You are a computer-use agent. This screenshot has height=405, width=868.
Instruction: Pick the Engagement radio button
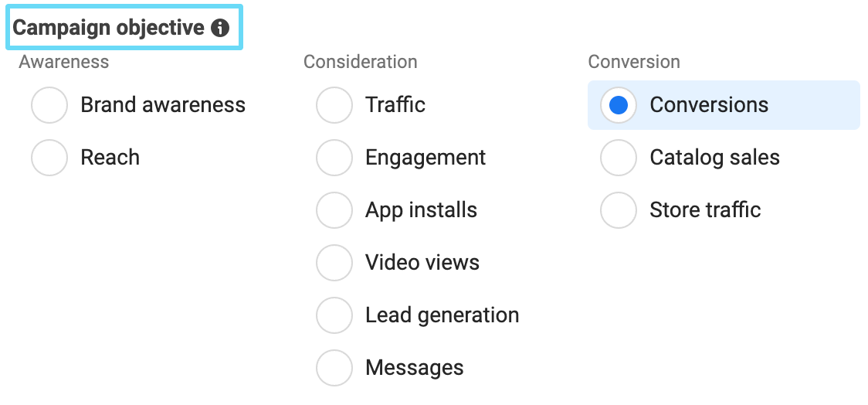point(334,158)
